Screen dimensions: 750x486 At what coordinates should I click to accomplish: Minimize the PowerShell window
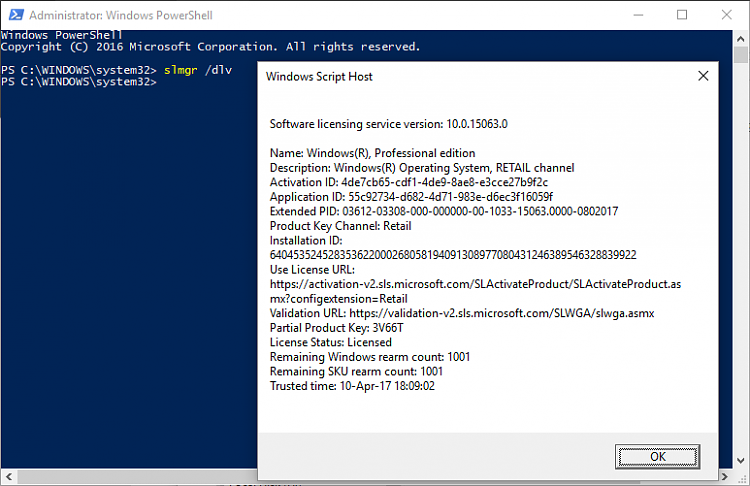tap(638, 15)
